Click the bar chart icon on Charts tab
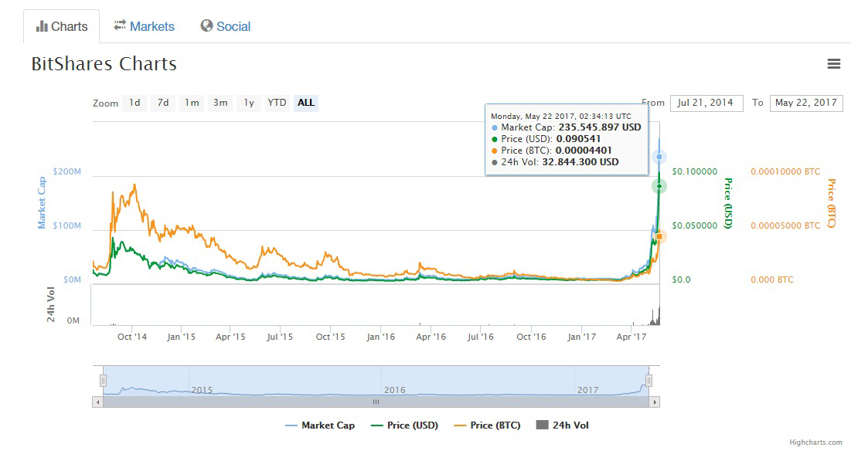This screenshot has width=868, height=461. [x=42, y=26]
